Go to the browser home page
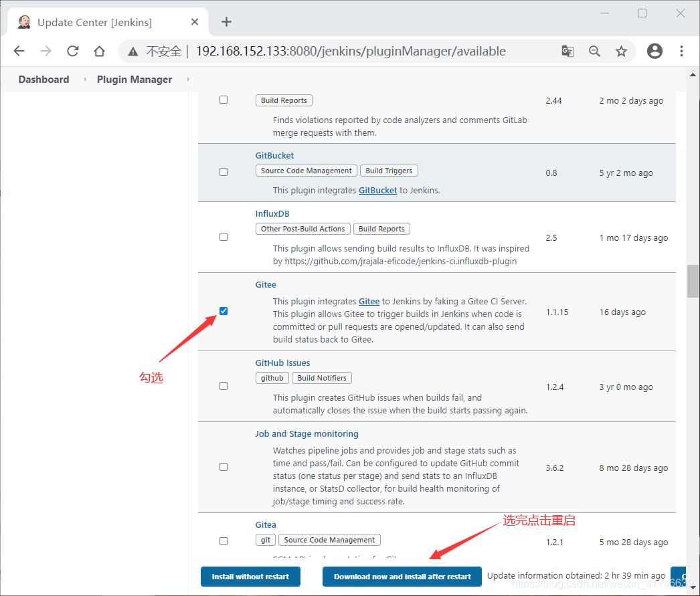The height and width of the screenshot is (596, 700). click(x=100, y=52)
